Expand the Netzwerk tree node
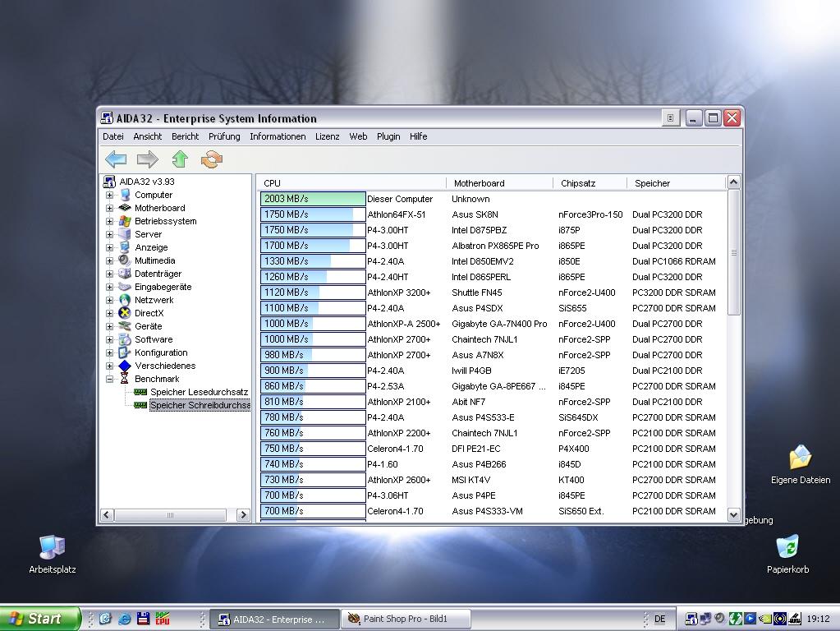 [x=109, y=300]
